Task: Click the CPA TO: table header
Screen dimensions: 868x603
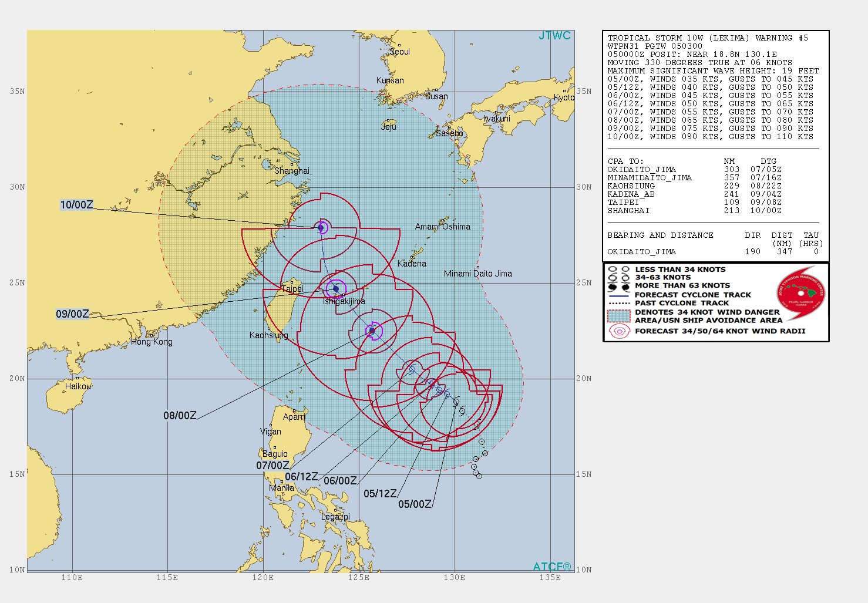Action: [625, 161]
